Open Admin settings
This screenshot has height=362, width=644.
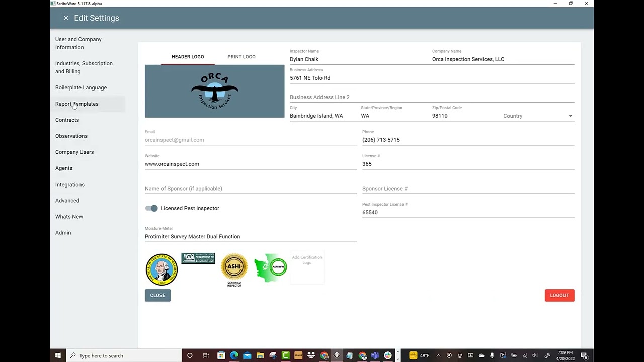pyautogui.click(x=63, y=232)
